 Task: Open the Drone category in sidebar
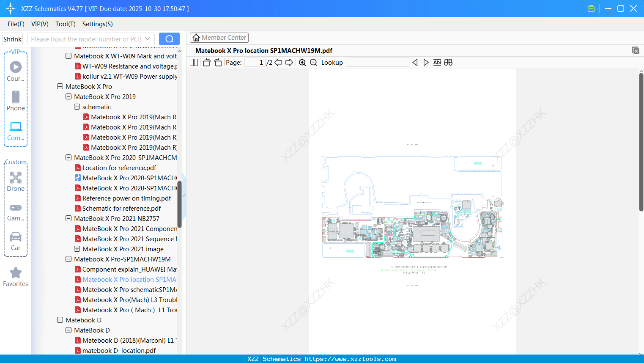tap(16, 181)
